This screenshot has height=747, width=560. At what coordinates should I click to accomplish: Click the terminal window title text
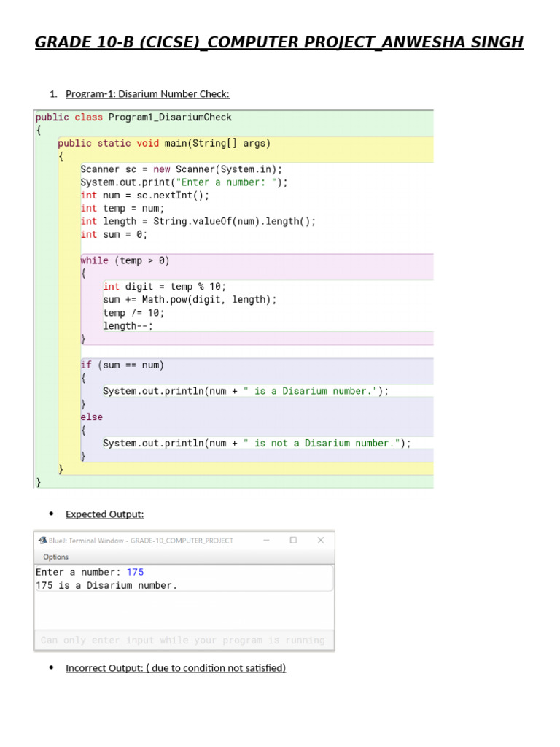(141, 541)
